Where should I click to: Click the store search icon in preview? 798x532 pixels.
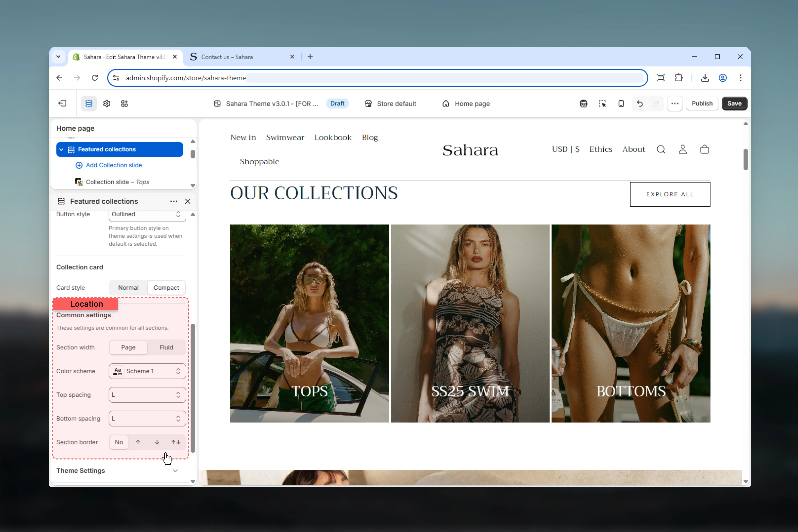[x=661, y=149]
